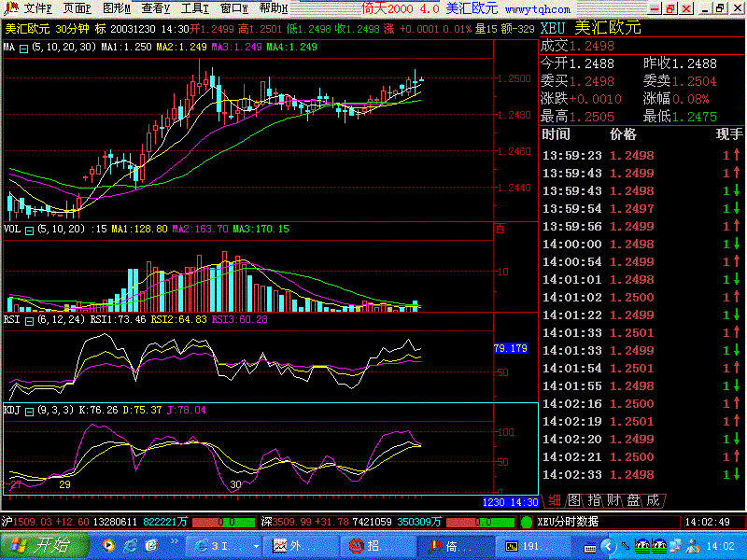This screenshot has width=747, height=560.
Task: Click the red minimize button of inner chart window
Action: pyautogui.click(x=655, y=8)
